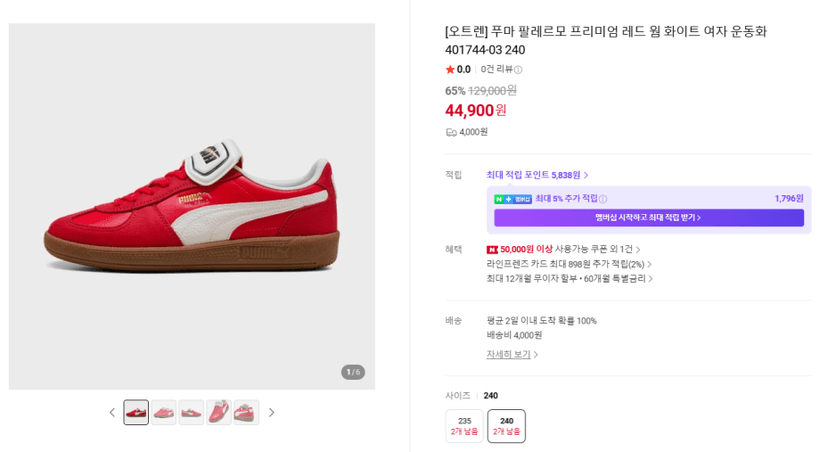Viewport: 828px width, 452px height.
Task: Expand the 50,000원 이상 coupon details
Action: coord(563,249)
